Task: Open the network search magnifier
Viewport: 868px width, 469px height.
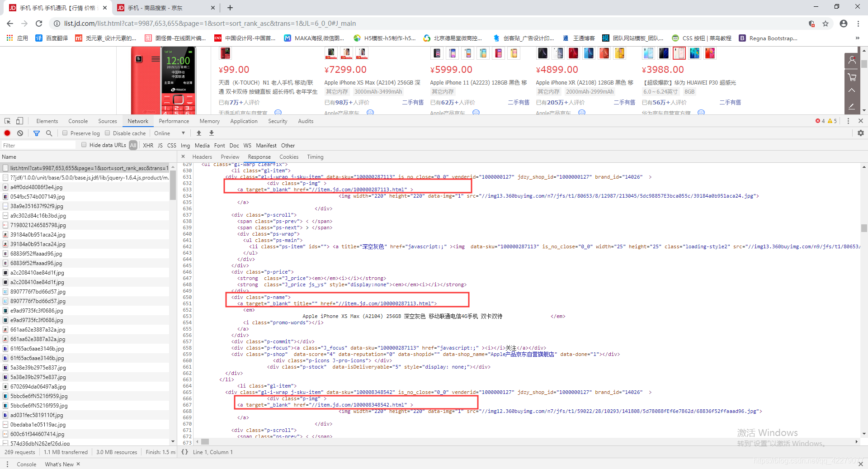Action: pyautogui.click(x=49, y=133)
